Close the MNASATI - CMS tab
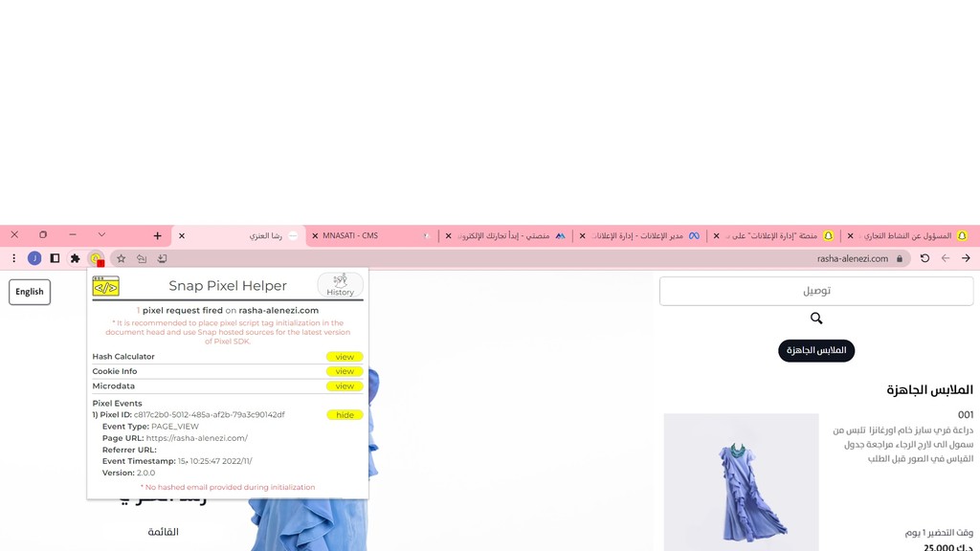 coord(315,236)
